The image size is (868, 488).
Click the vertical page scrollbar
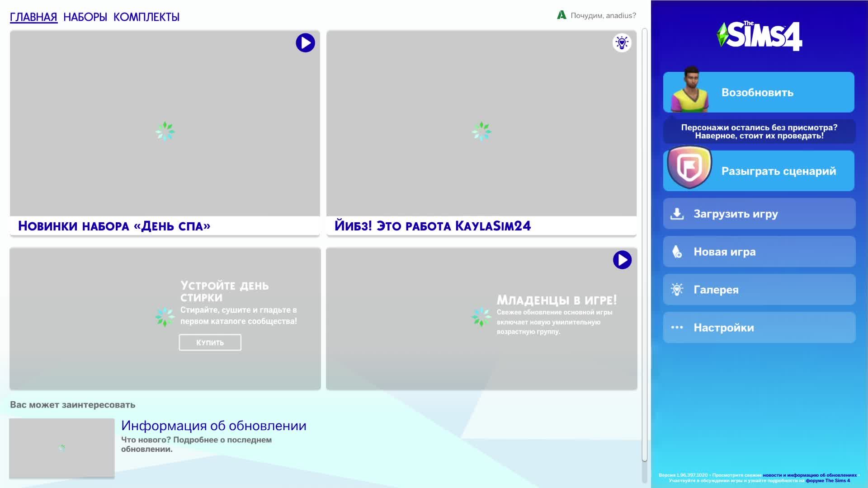pyautogui.click(x=644, y=244)
